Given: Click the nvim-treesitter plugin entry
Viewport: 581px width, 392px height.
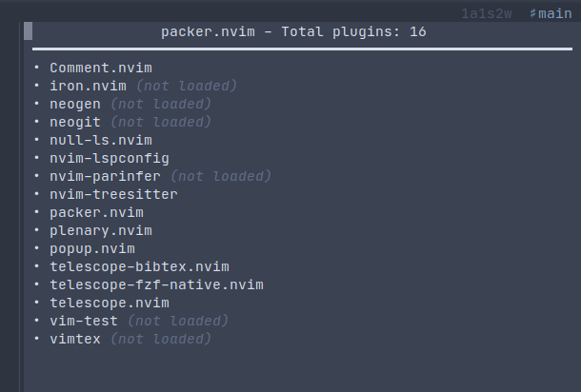Looking at the screenshot, I should pos(113,194).
